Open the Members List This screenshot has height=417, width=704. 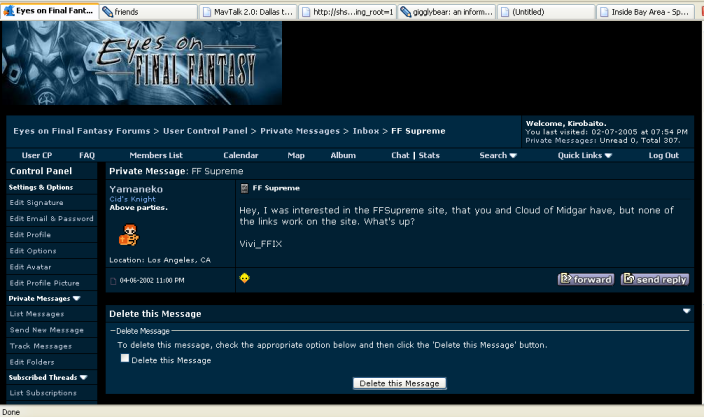[x=156, y=155]
